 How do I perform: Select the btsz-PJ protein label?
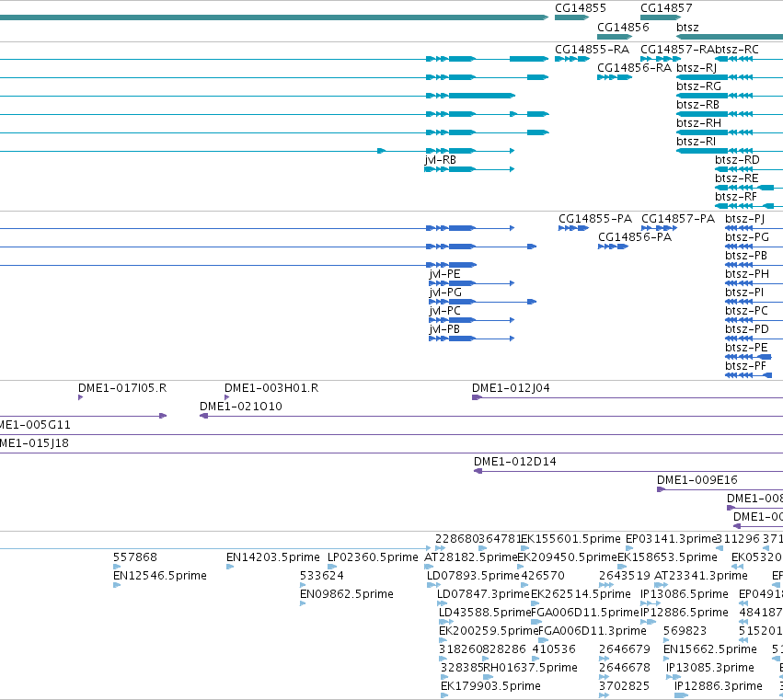(744, 219)
